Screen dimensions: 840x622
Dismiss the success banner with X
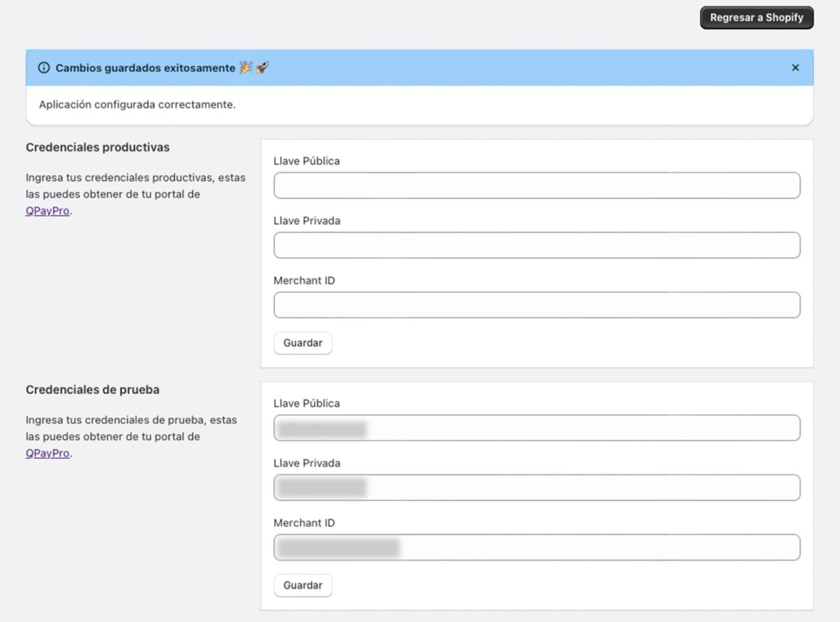click(795, 68)
